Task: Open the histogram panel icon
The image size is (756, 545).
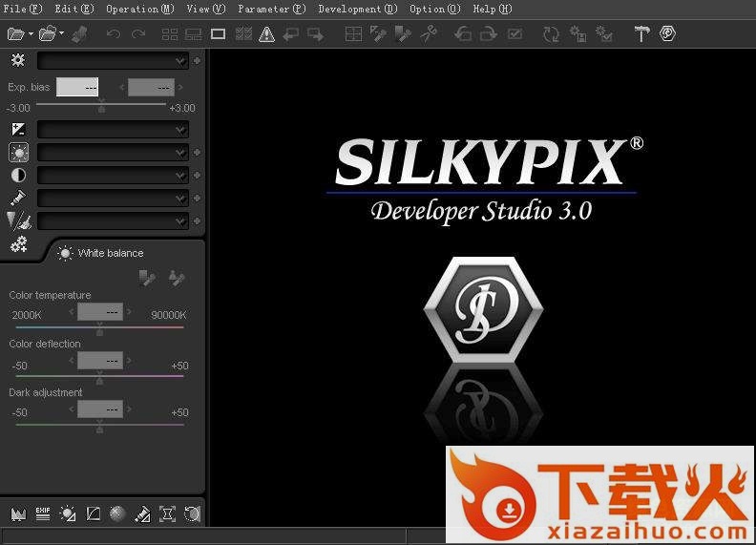Action: coord(17,514)
